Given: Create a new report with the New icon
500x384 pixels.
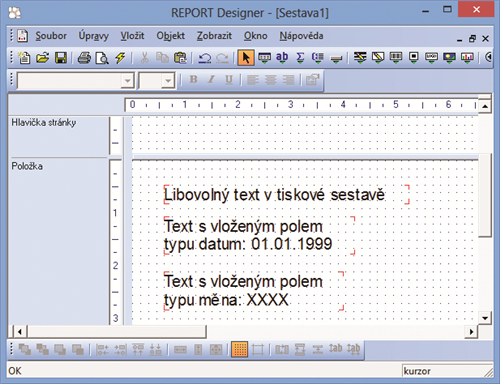Looking at the screenshot, I should click(x=24, y=58).
